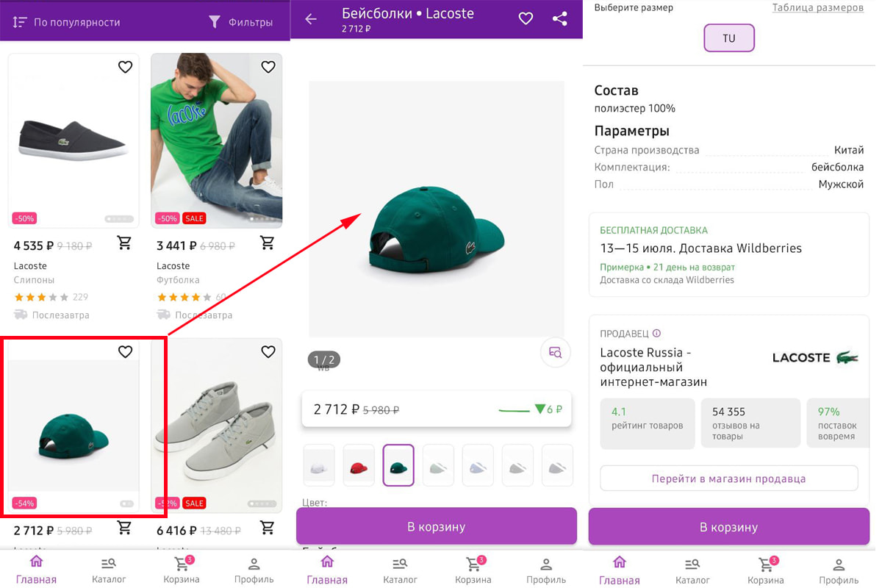Open Корзина tab on left screen
The image size is (882, 588).
(x=182, y=570)
